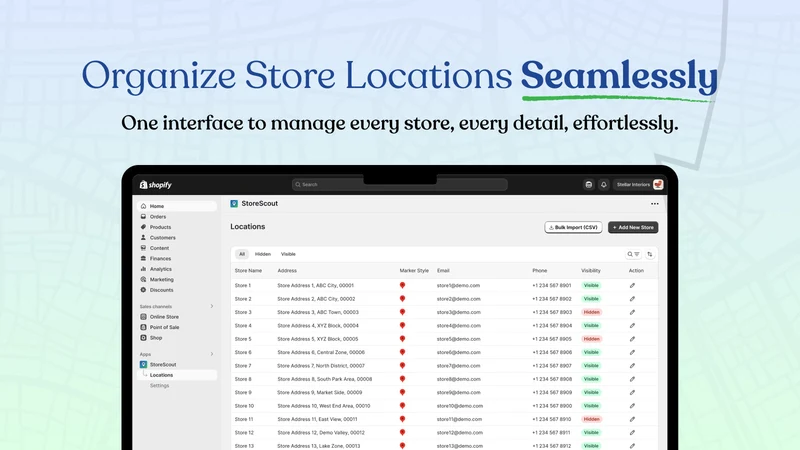The height and width of the screenshot is (450, 800).
Task: Expand the Apps section chevron
Action: coord(212,354)
